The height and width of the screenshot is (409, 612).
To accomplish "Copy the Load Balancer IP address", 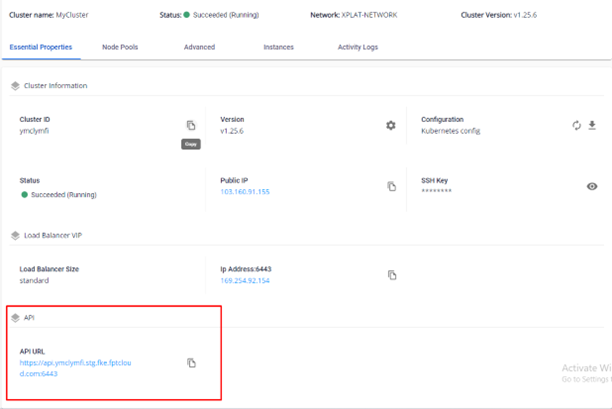I will click(x=392, y=275).
